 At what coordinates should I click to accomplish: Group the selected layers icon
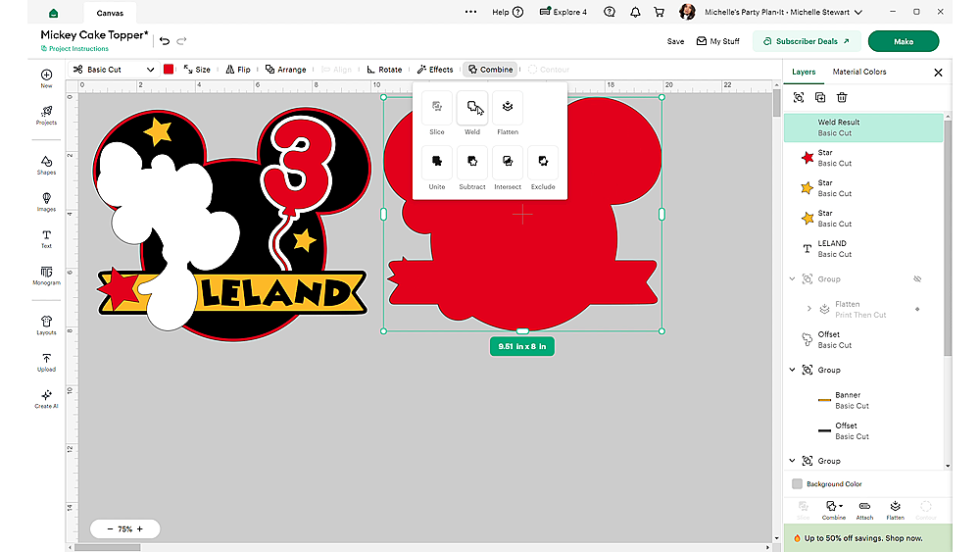[799, 97]
